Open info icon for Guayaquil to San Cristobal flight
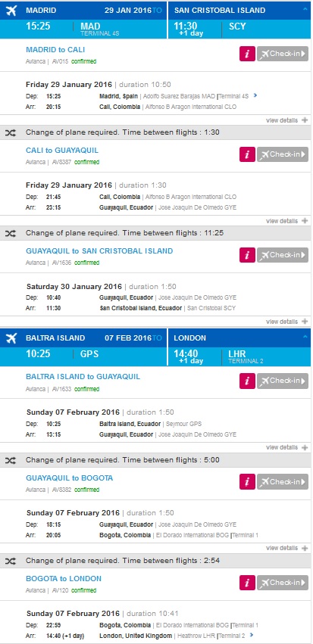Image resolution: width=313 pixels, height=644 pixels. (x=247, y=255)
